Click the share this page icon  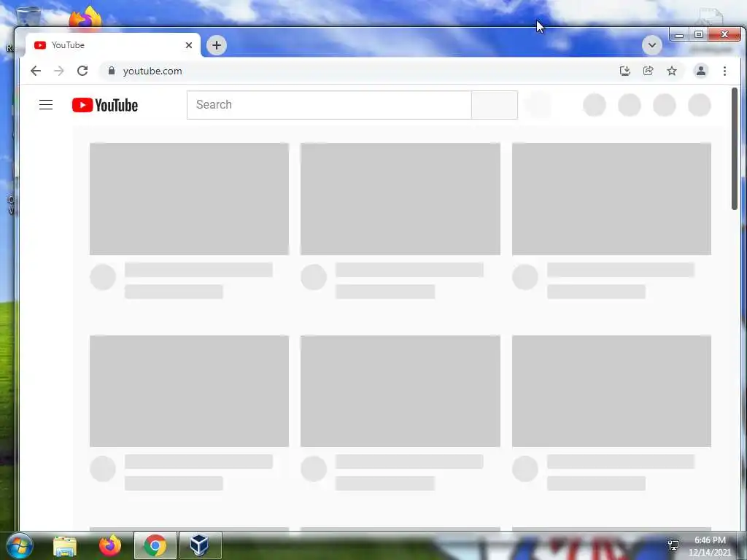click(x=648, y=71)
